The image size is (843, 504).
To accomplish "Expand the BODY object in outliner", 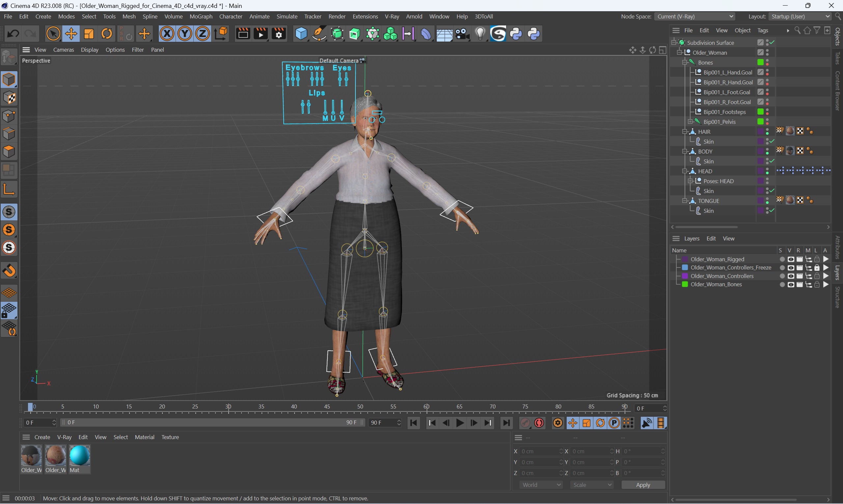I will [684, 151].
